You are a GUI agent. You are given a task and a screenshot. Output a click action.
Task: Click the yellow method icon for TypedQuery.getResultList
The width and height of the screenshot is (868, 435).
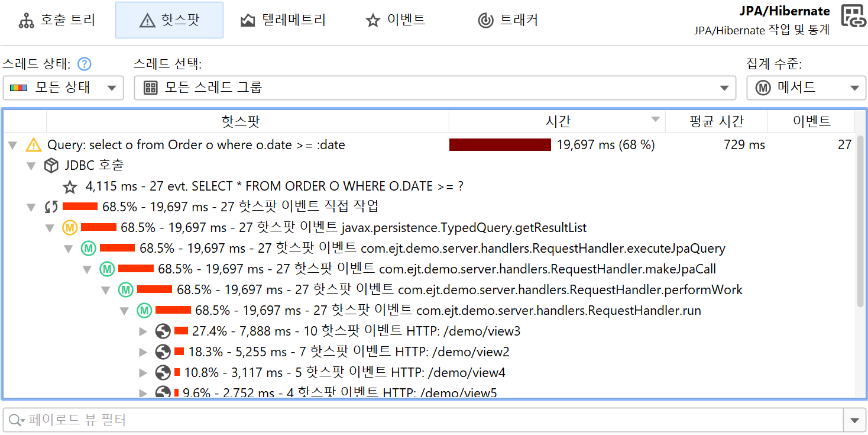click(70, 227)
